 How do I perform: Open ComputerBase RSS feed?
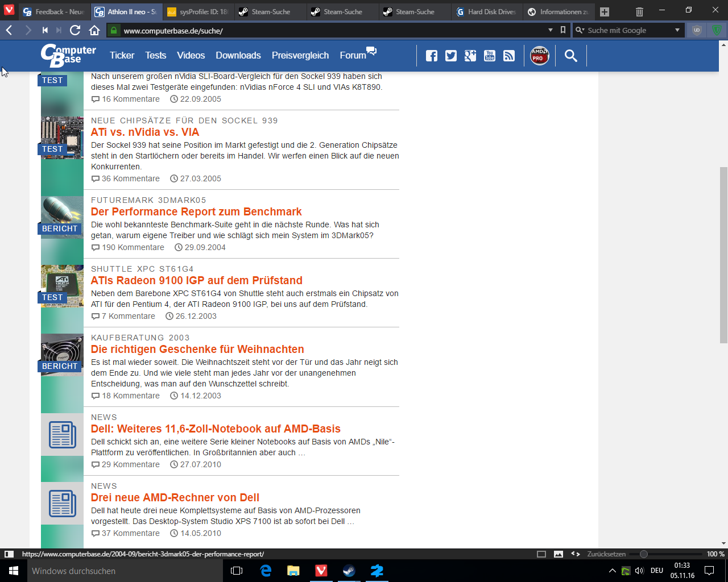tap(509, 55)
